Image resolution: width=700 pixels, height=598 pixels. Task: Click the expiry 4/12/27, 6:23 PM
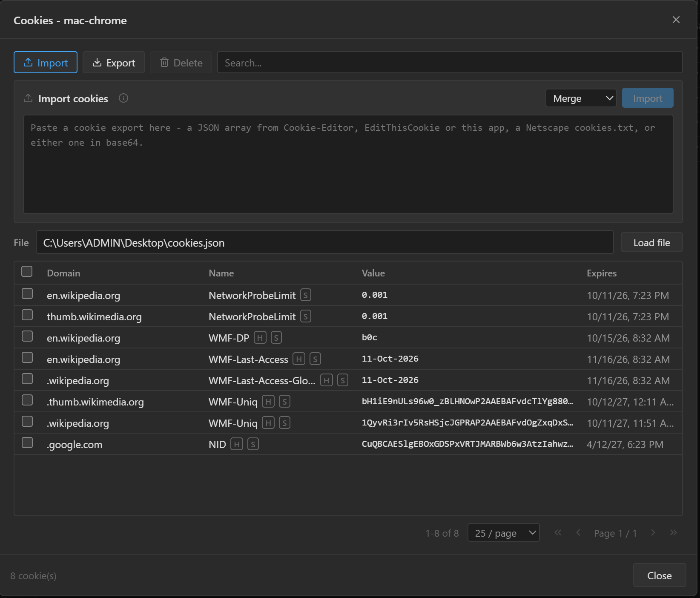pos(625,444)
